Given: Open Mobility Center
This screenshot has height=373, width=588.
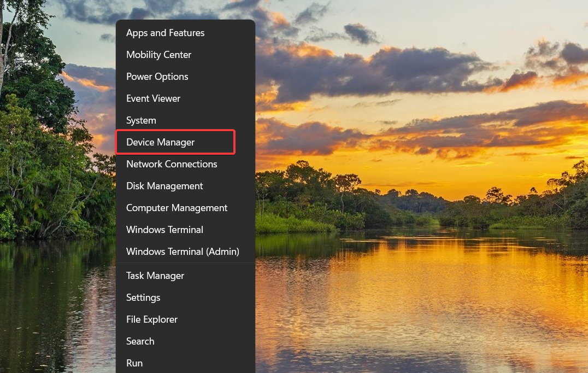Looking at the screenshot, I should (x=158, y=54).
